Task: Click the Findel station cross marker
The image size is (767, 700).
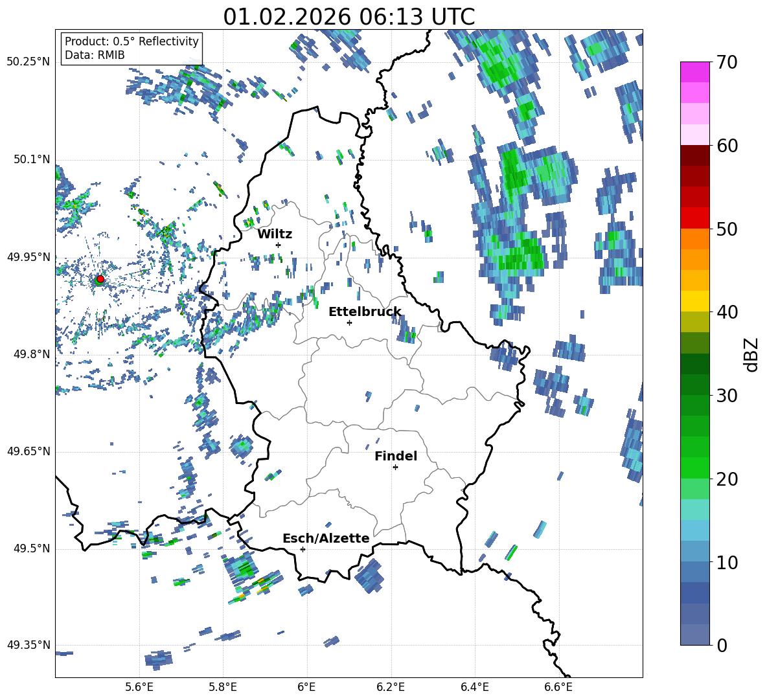Action: [395, 468]
